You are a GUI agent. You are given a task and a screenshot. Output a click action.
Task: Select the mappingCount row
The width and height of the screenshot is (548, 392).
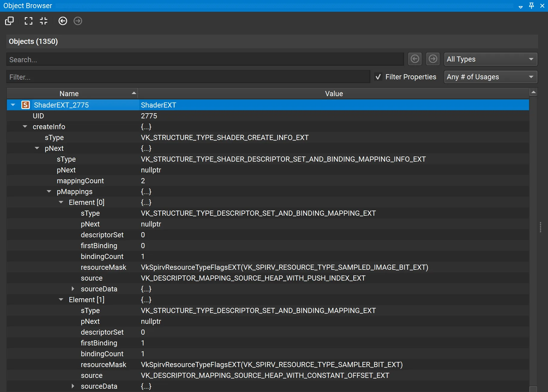[268, 181]
